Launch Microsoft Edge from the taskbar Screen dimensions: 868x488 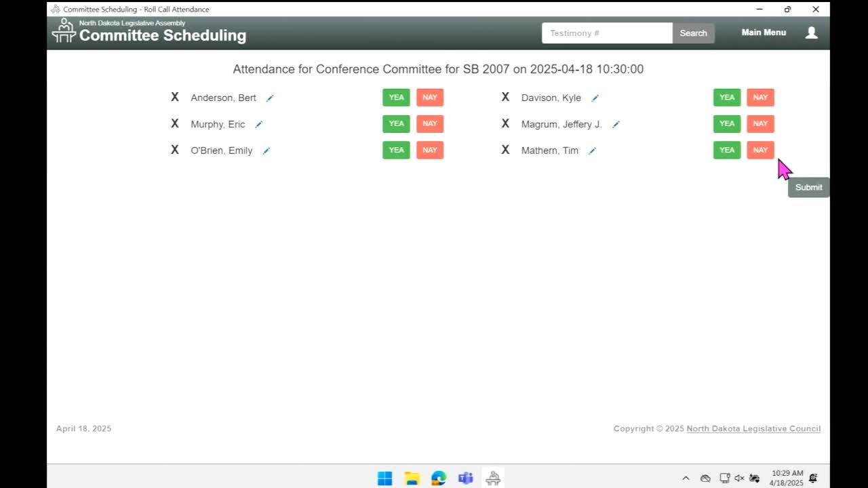coord(439,478)
